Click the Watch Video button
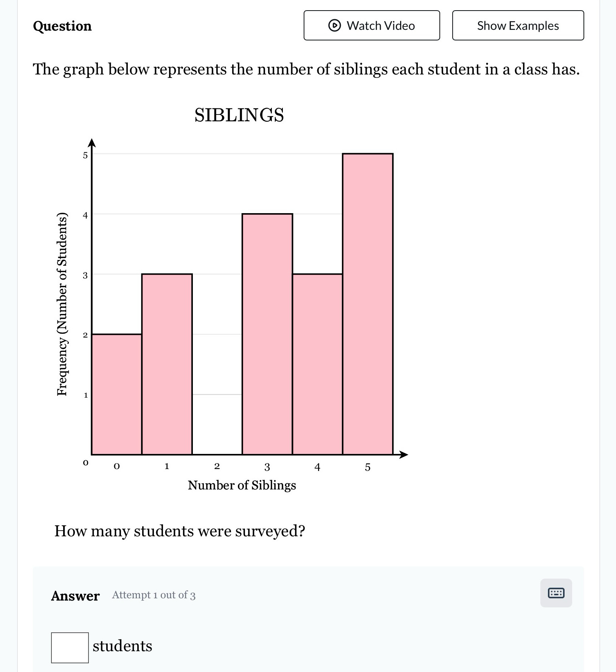The image size is (616, 672). tap(371, 25)
